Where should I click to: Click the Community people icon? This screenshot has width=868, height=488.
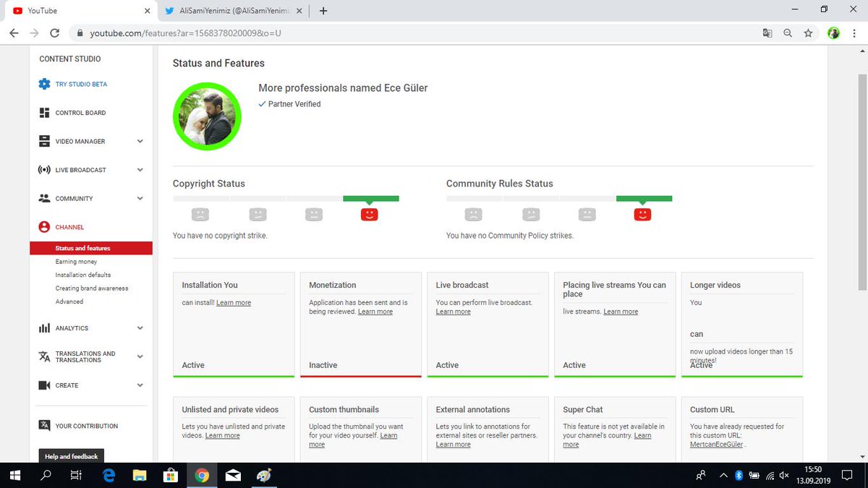point(44,198)
